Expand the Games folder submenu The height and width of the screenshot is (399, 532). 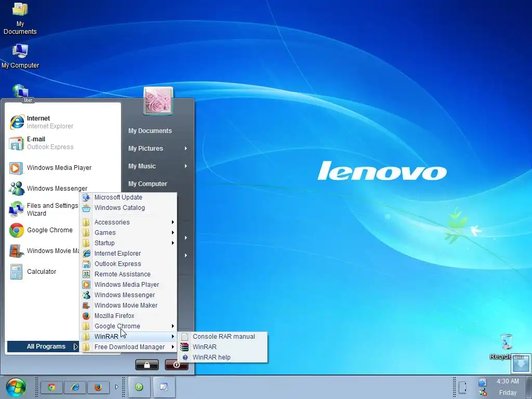point(128,233)
